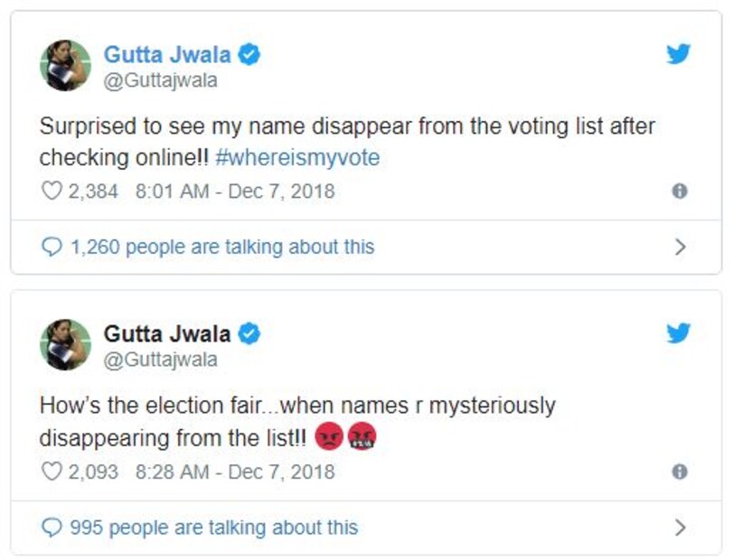View "995 people are talking about this"
This screenshot has height=560, width=734.
click(214, 527)
